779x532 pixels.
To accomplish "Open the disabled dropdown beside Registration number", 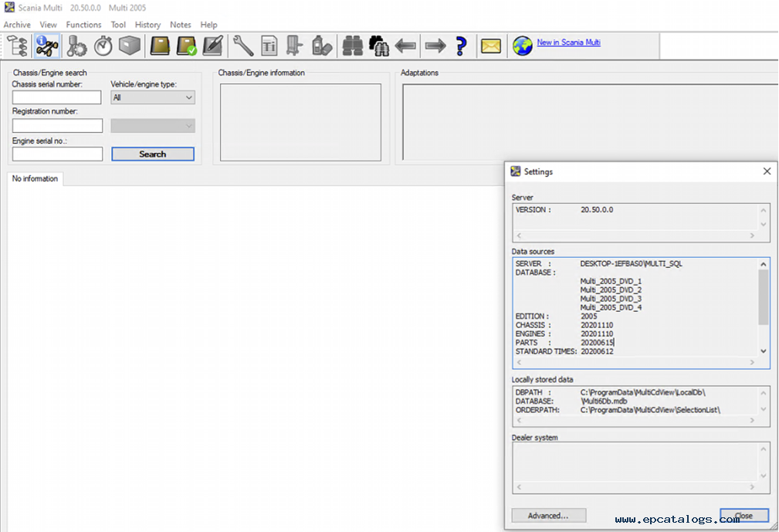I will click(x=153, y=126).
